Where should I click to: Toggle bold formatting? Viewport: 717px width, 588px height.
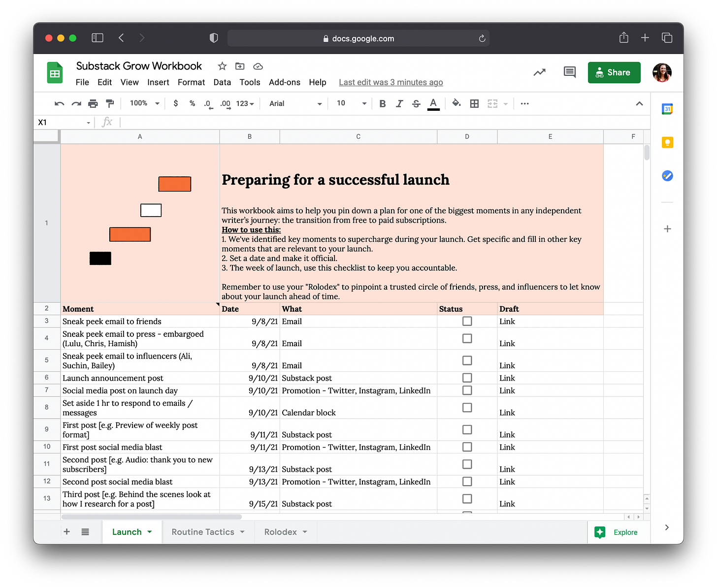(x=383, y=103)
